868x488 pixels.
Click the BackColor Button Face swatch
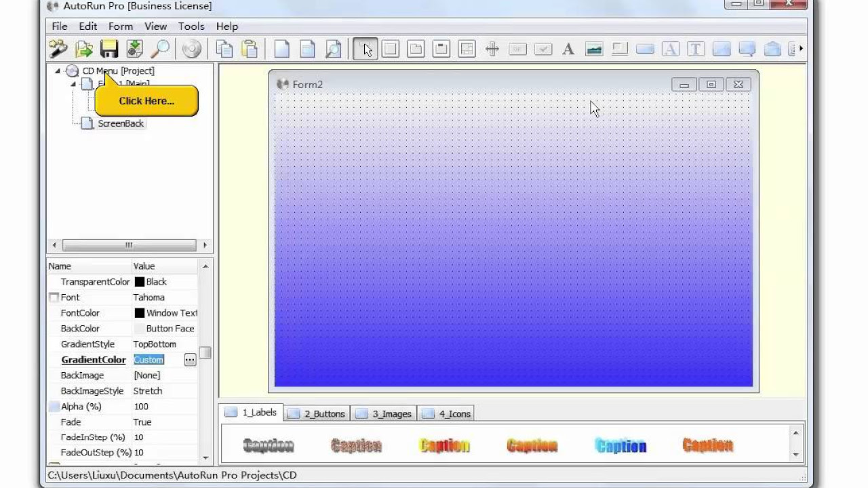[x=140, y=329]
